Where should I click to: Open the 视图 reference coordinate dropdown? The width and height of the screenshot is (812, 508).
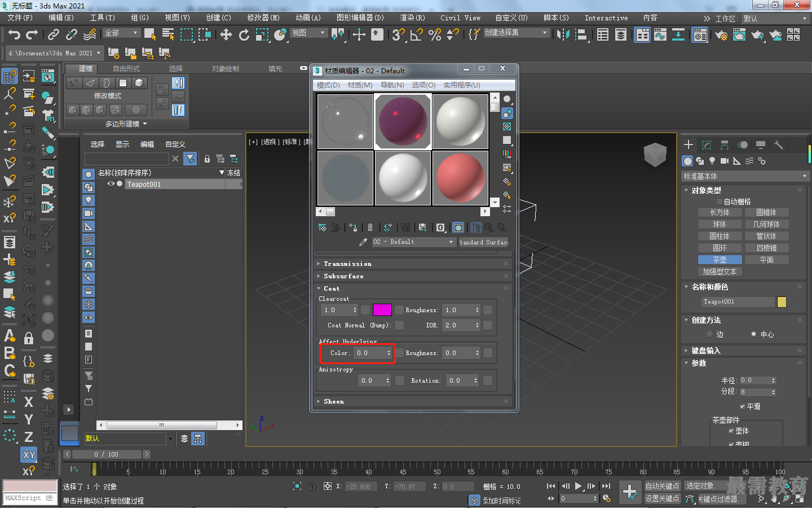pos(308,33)
